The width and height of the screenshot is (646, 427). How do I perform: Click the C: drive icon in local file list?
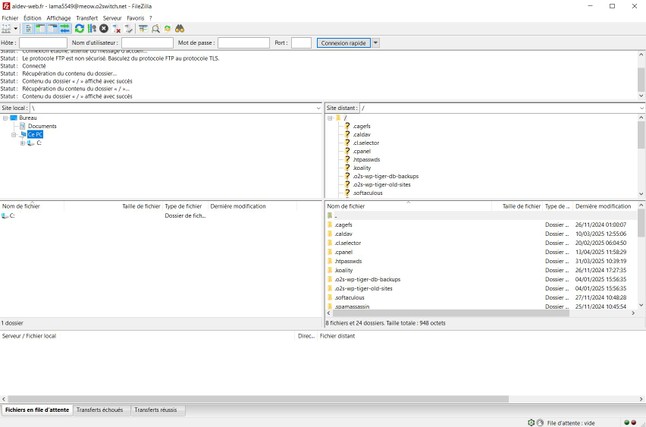[5, 216]
